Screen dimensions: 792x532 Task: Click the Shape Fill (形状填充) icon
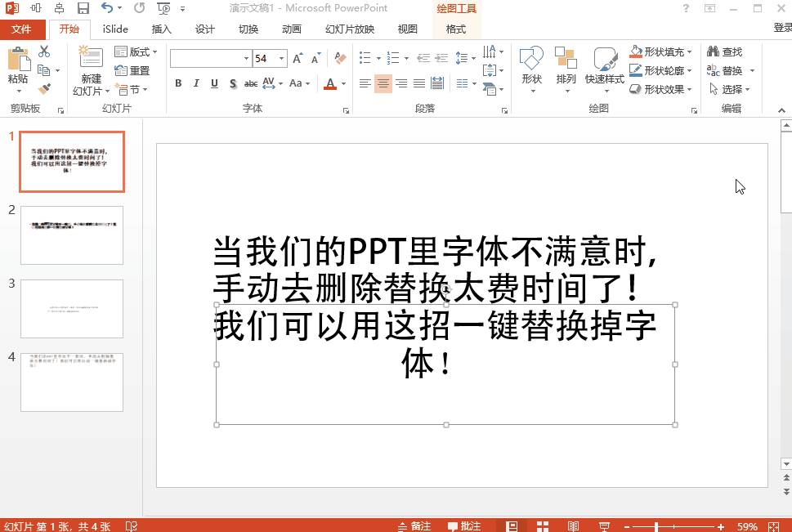click(x=636, y=51)
